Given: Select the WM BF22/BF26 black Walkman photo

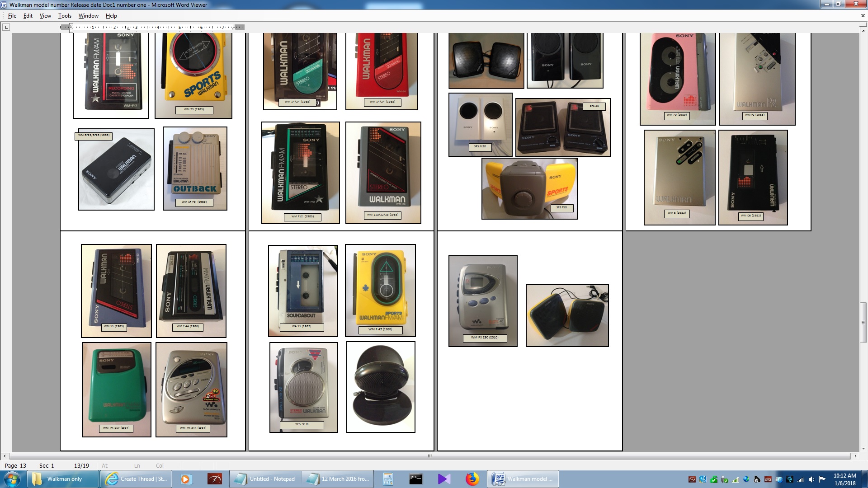Looking at the screenshot, I should click(116, 169).
